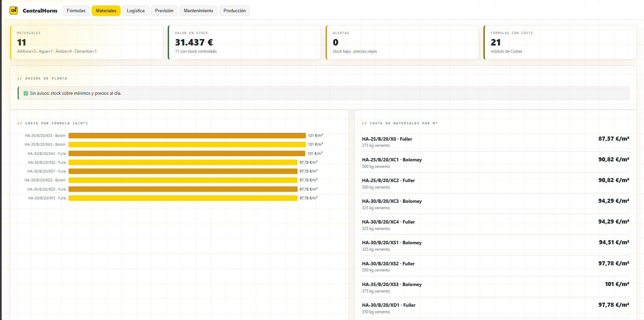Switch to the Logística tab
The height and width of the screenshot is (320, 644).
pos(135,11)
